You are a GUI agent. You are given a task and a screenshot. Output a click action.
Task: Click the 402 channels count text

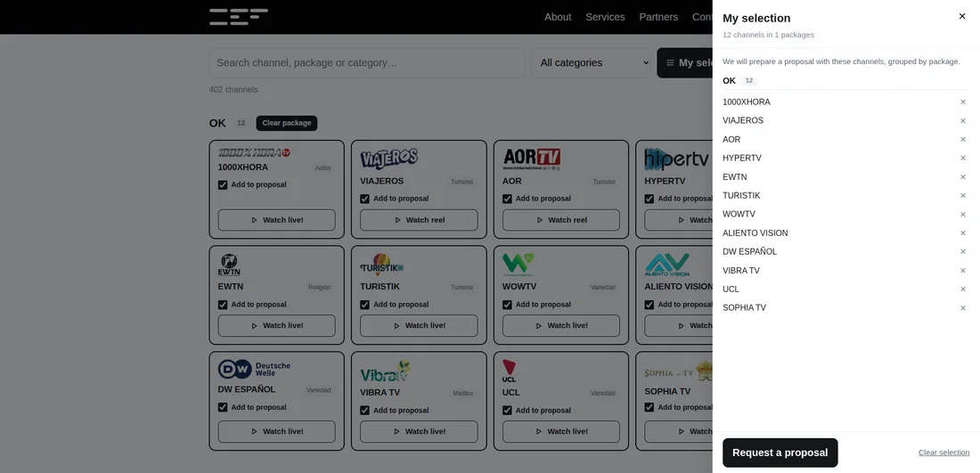(x=233, y=90)
